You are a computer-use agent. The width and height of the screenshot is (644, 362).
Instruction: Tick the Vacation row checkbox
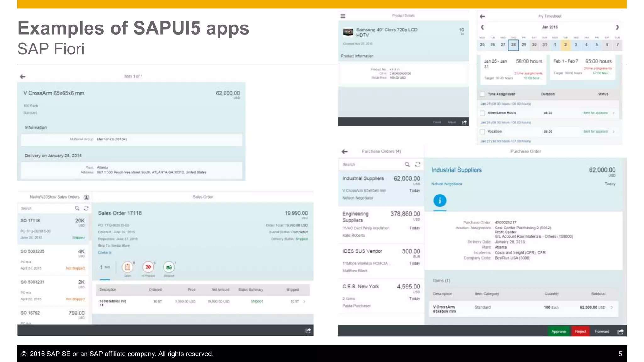(482, 132)
